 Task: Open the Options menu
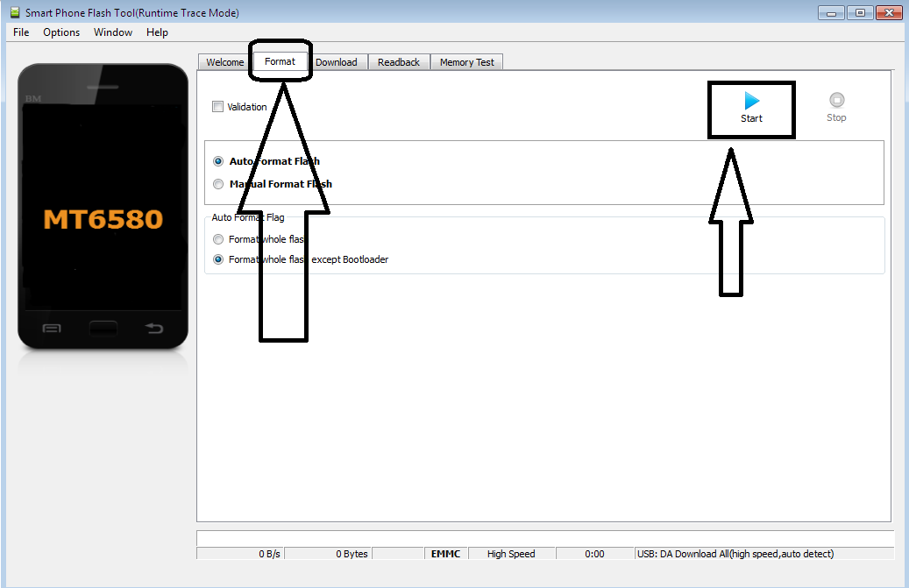pyautogui.click(x=61, y=32)
